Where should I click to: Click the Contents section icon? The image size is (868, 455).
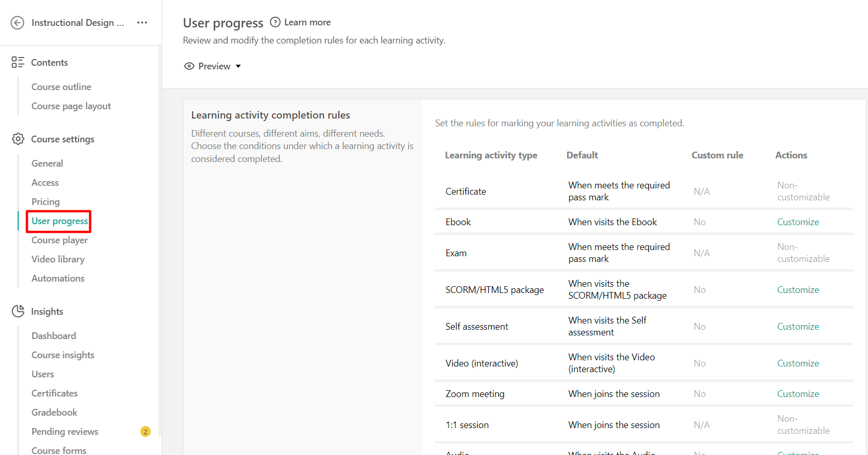click(18, 63)
